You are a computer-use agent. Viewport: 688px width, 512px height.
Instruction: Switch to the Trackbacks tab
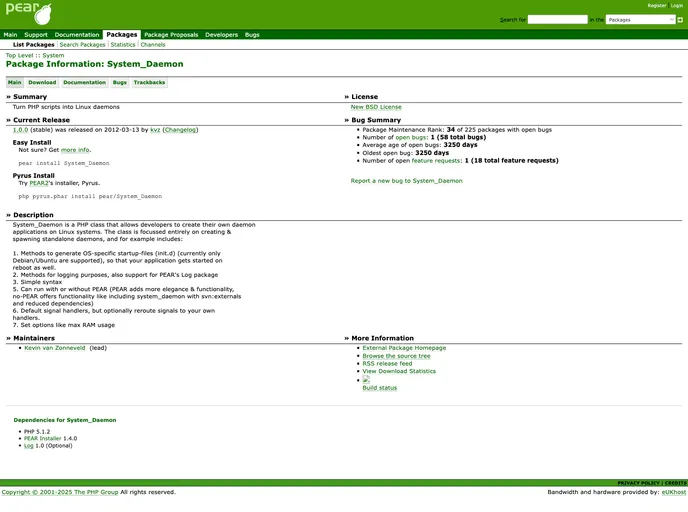149,82
